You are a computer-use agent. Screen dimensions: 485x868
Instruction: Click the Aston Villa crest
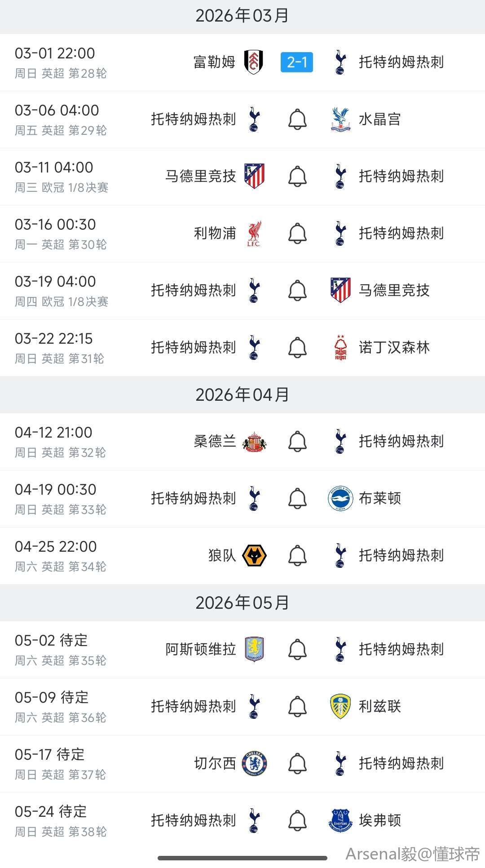pyautogui.click(x=254, y=649)
